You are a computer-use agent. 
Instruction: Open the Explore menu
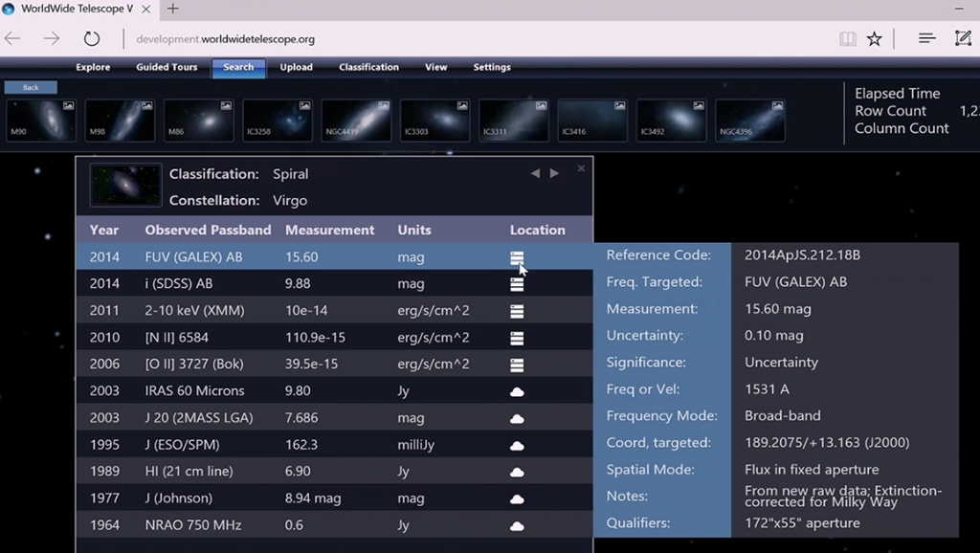click(x=93, y=67)
